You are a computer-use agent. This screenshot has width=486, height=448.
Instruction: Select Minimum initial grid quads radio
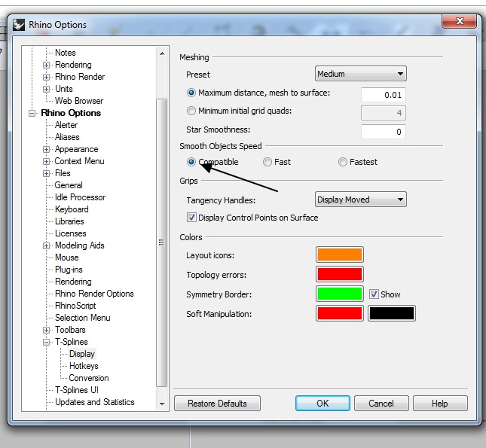point(191,111)
